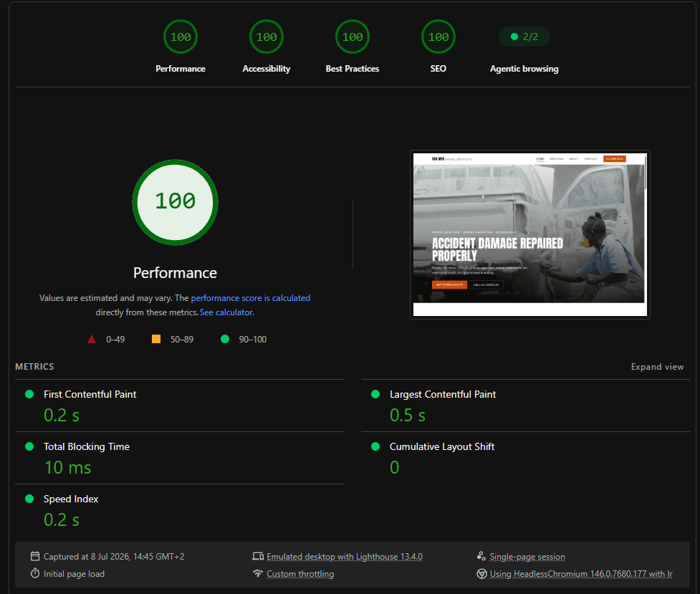Screen dimensions: 700x594
Task: Select the SEO category label
Action: coord(438,69)
